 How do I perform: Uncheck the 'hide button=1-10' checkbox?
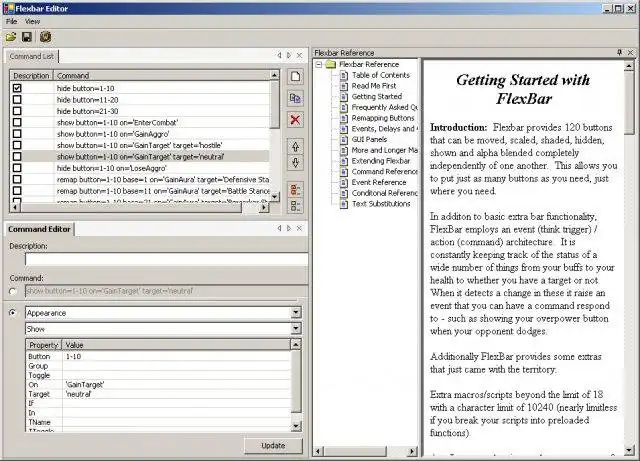point(17,88)
